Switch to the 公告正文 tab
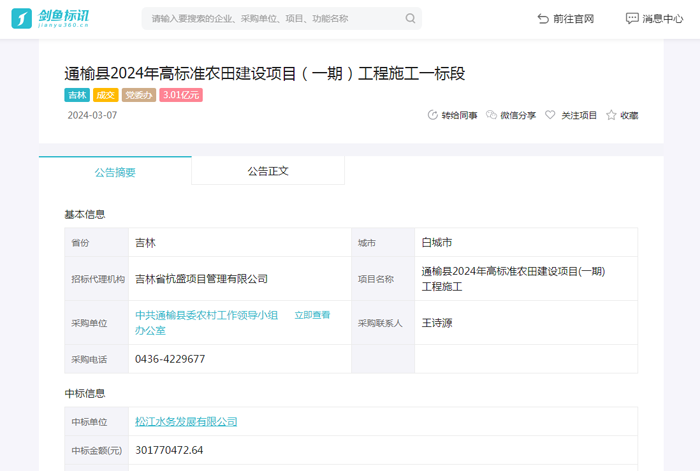 (x=268, y=171)
